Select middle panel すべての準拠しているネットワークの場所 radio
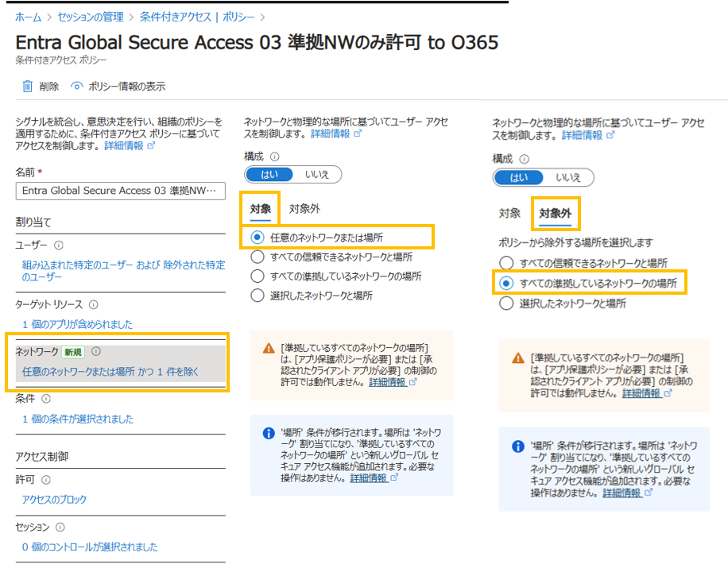 click(258, 276)
